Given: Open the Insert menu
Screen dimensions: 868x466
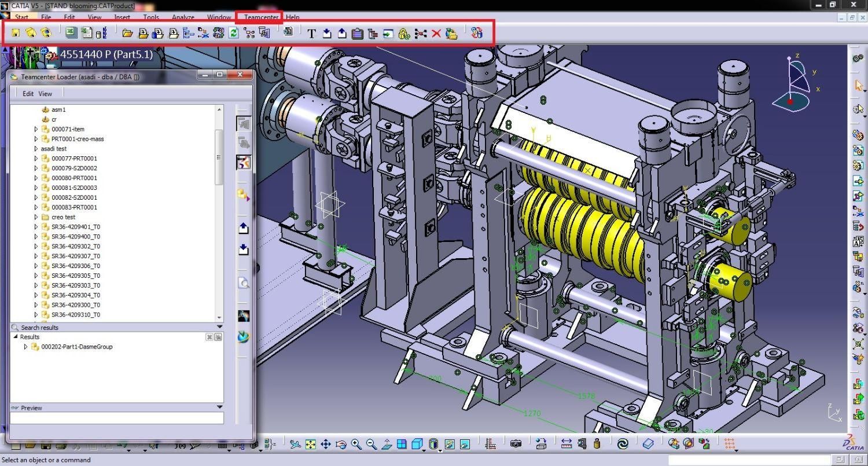Looking at the screenshot, I should click(122, 17).
